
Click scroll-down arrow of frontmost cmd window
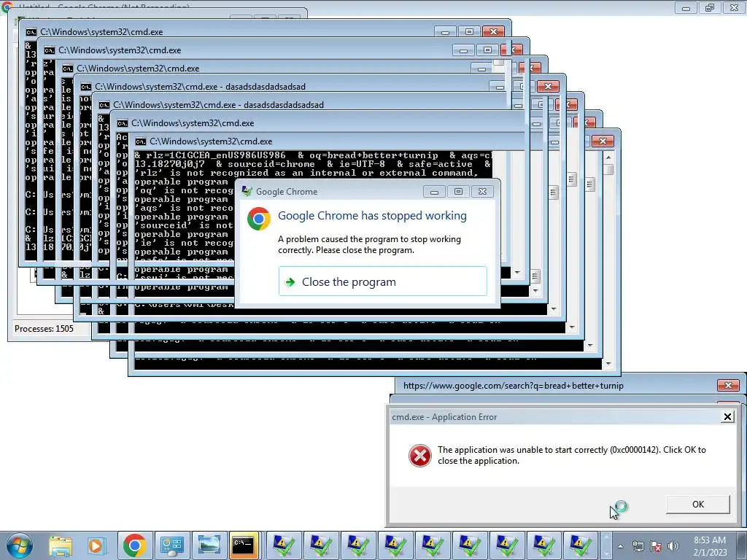608,364
